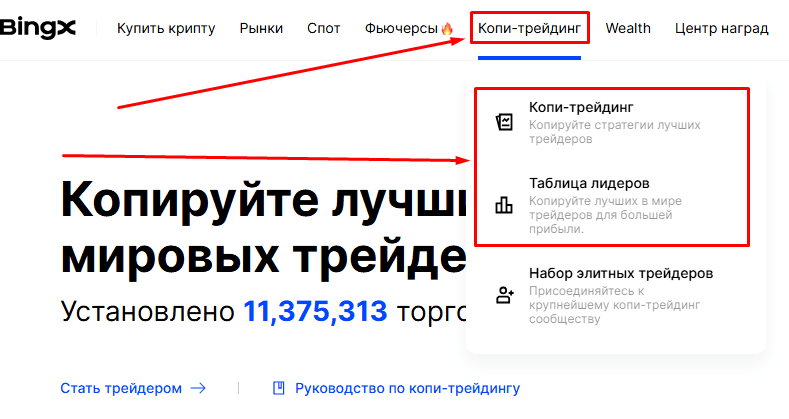Viewport: 789px width, 419px height.
Task: Click the fire icon next to Фьючерсы
Action: pos(447,29)
